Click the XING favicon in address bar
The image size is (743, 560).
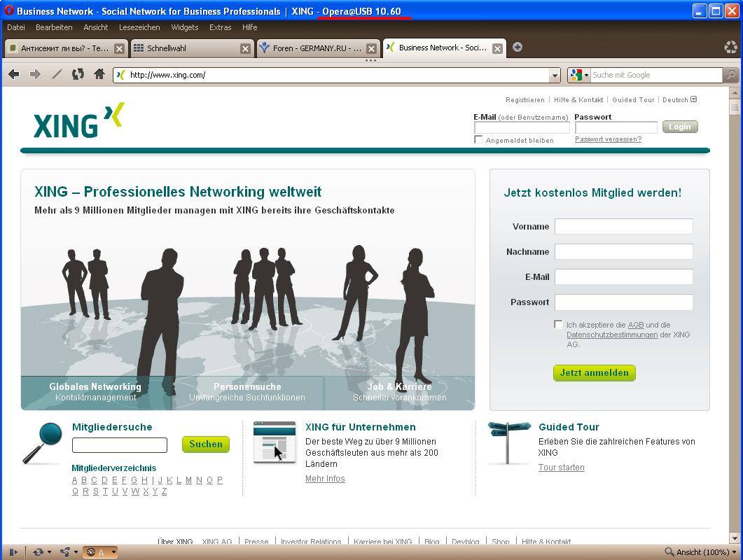coord(121,75)
